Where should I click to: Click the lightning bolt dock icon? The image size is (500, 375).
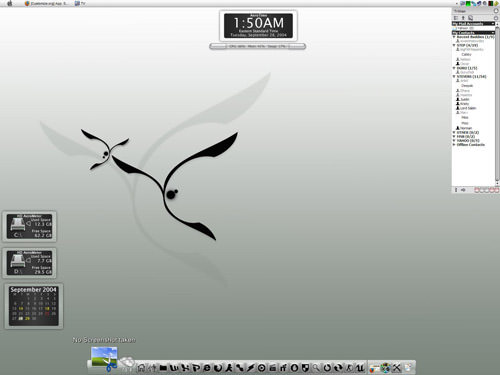[250, 368]
